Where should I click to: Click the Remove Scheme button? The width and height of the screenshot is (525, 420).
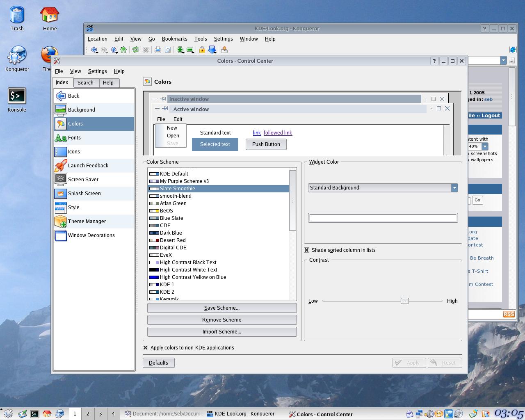[x=222, y=320]
